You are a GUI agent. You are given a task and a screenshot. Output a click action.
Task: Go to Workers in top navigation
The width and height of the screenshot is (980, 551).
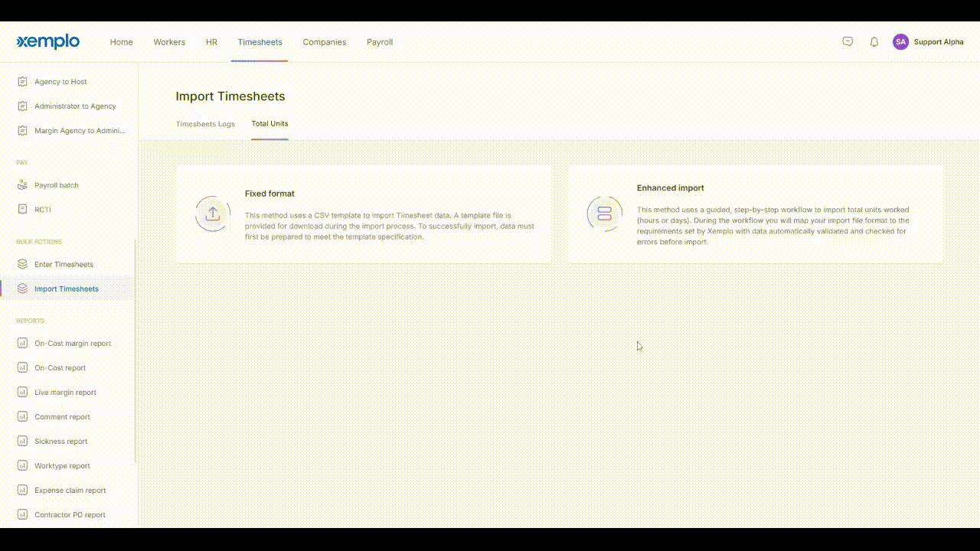coord(169,42)
